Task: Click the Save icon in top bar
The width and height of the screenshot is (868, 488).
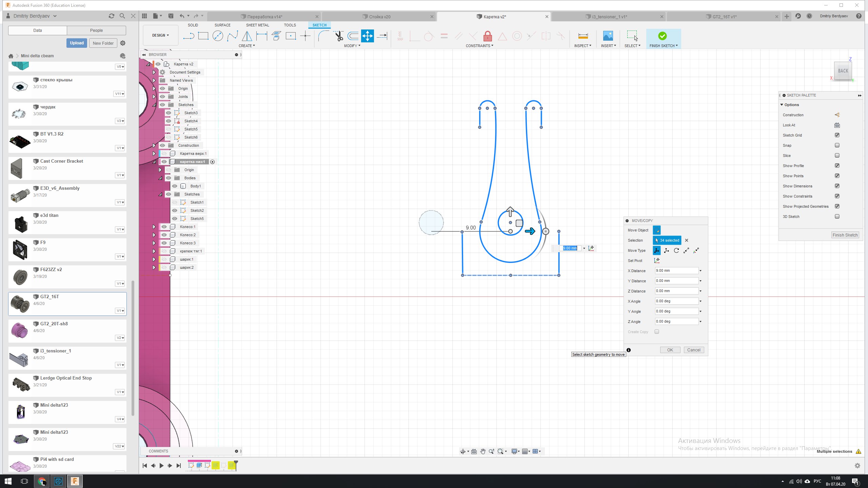Action: click(171, 16)
